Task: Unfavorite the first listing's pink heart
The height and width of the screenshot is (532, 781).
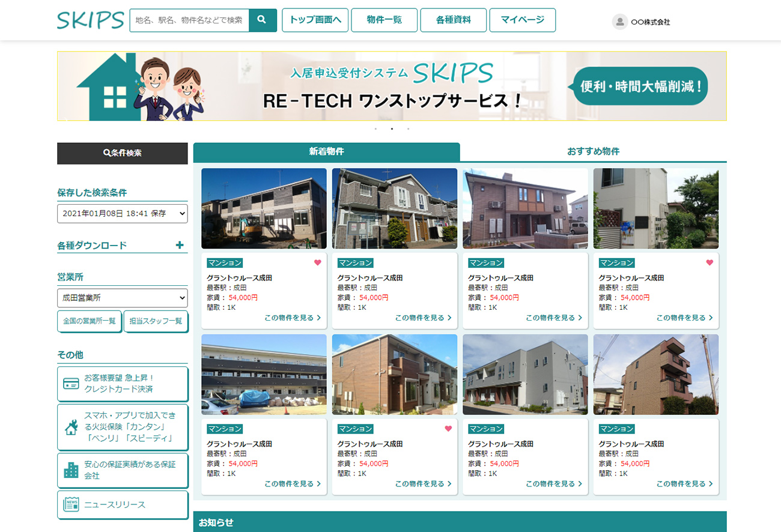Action: pyautogui.click(x=317, y=262)
